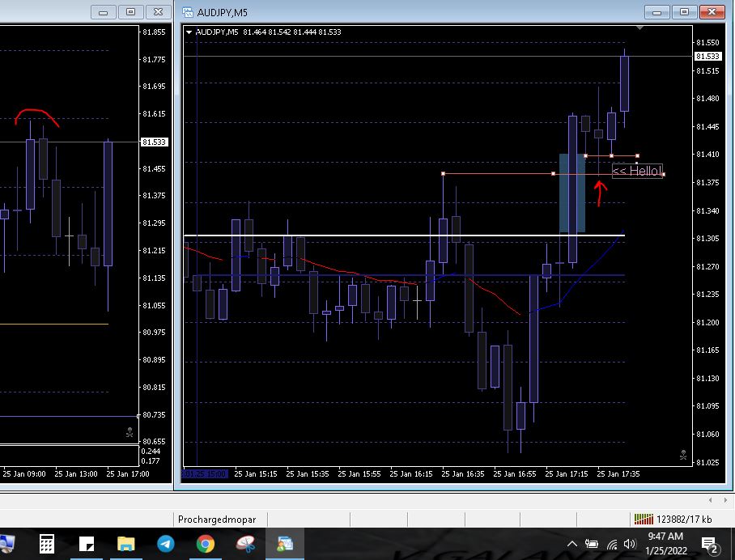
Task: Click the volume speaker icon in the tray
Action: 630,544
